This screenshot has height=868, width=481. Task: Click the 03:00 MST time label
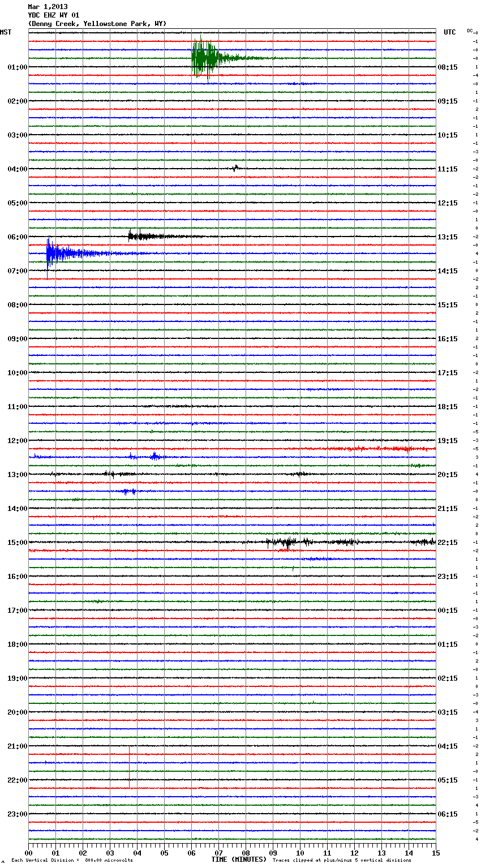[x=18, y=135]
